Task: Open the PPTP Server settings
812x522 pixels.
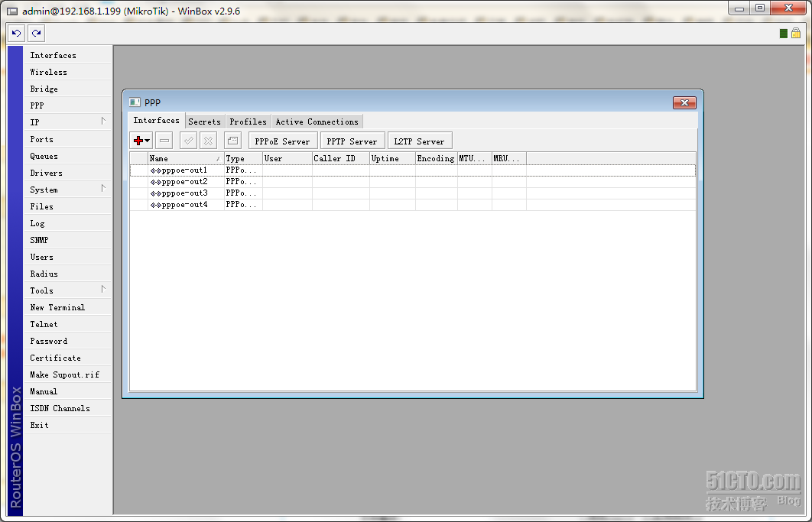Action: click(x=352, y=141)
